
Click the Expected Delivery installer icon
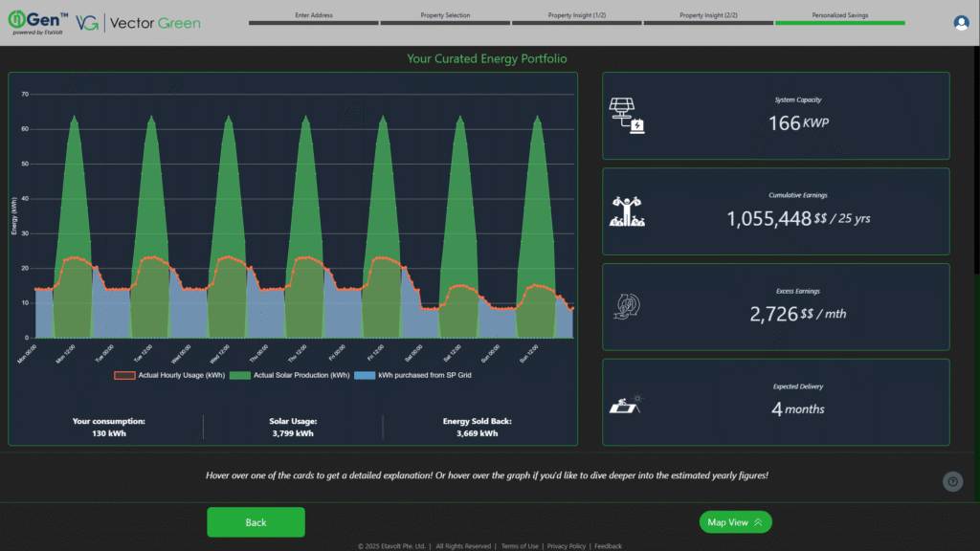click(627, 403)
